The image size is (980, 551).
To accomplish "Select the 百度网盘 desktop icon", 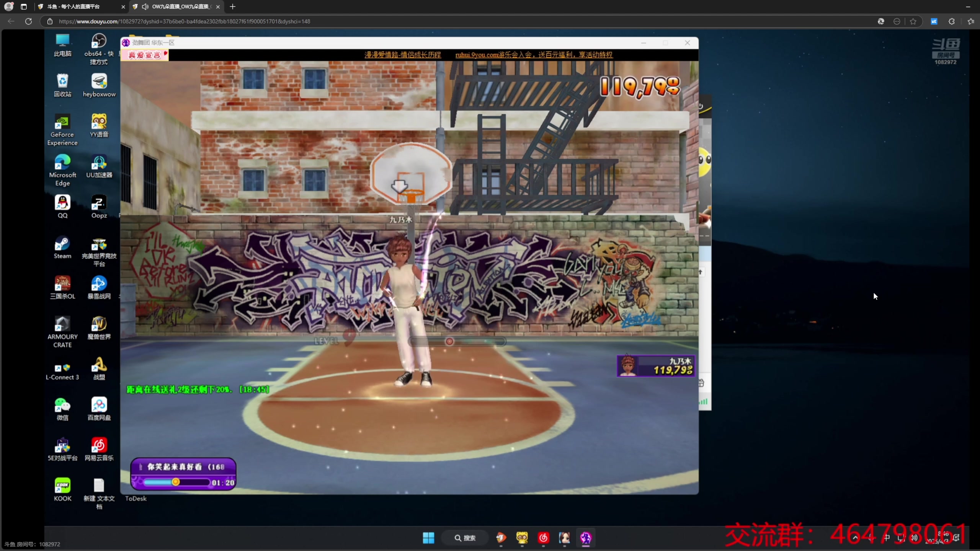I will tap(99, 409).
